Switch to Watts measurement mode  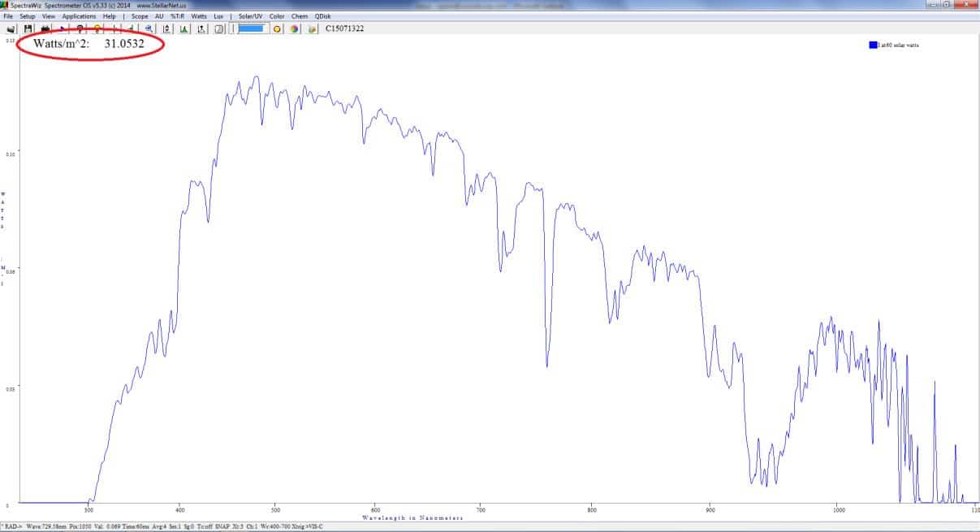point(199,16)
